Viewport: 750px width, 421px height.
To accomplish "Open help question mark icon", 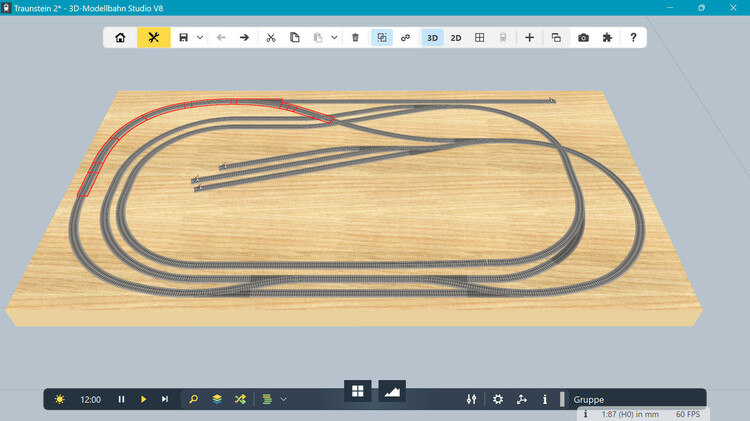I will (633, 37).
